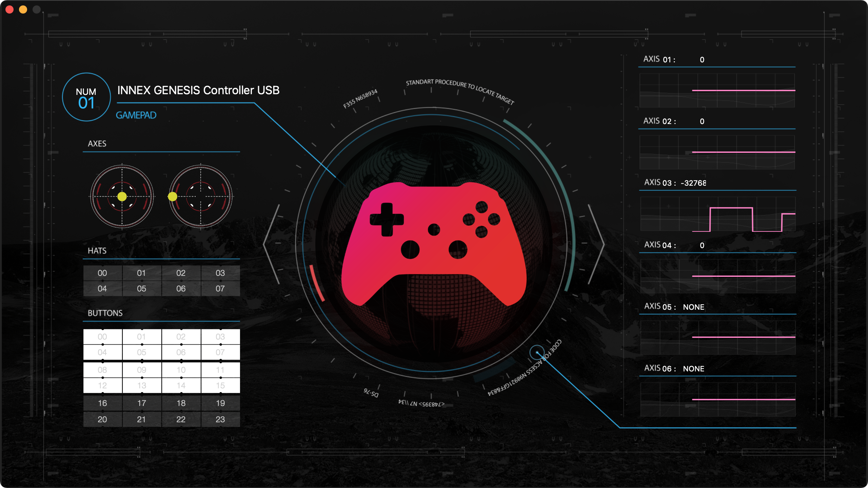Click highlighted button cell 07
This screenshot has width=868, height=488.
click(x=220, y=352)
